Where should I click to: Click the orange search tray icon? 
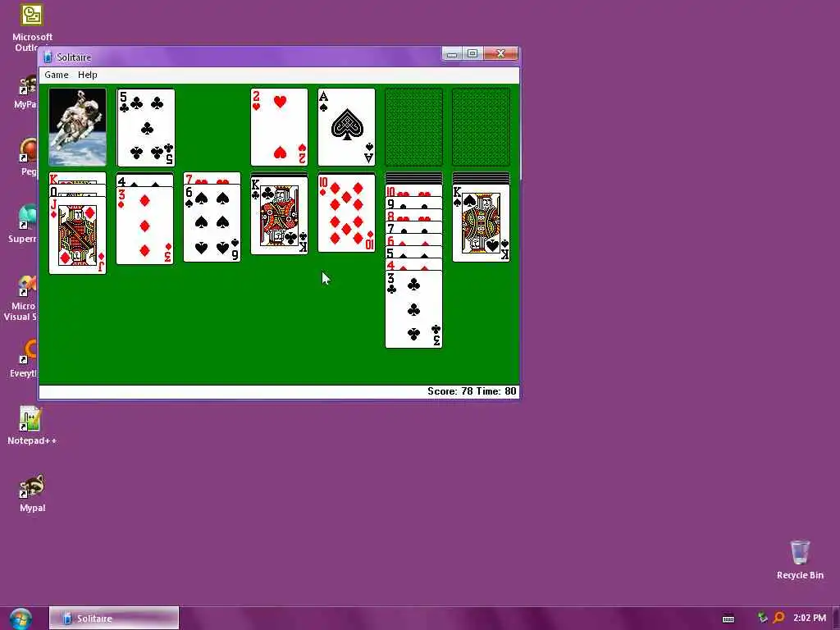pyautogui.click(x=779, y=618)
